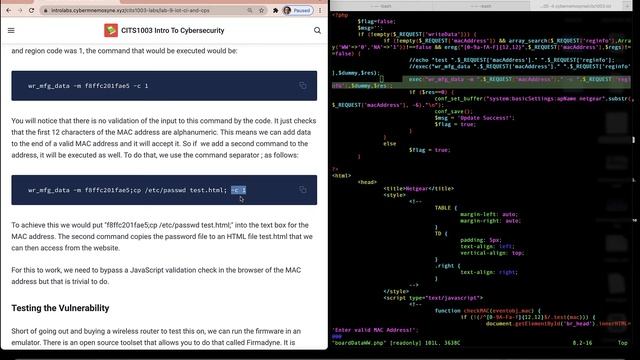
Task: Select the third terminal tab
Action: pyautogui.click(x=576, y=6)
